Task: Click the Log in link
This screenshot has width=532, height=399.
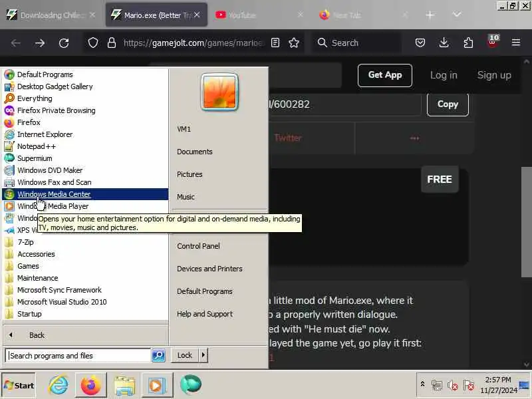Action: coord(444,75)
